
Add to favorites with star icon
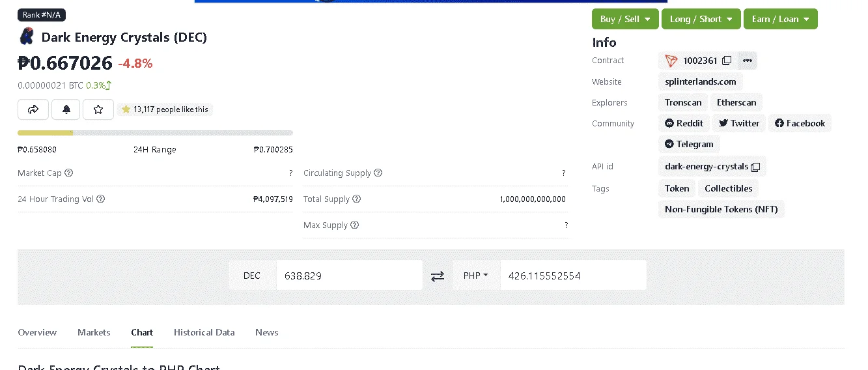(x=98, y=109)
